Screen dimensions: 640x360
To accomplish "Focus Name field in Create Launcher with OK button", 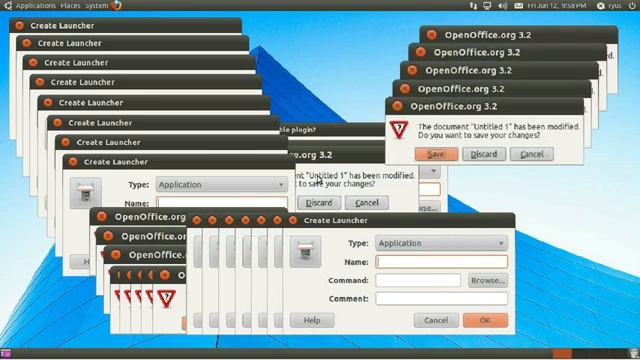I will [441, 262].
